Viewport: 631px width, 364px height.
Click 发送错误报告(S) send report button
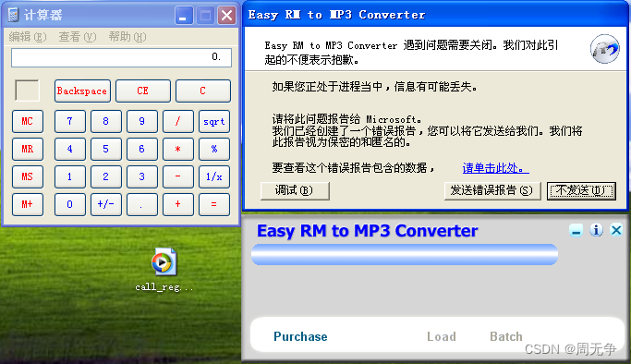(492, 191)
